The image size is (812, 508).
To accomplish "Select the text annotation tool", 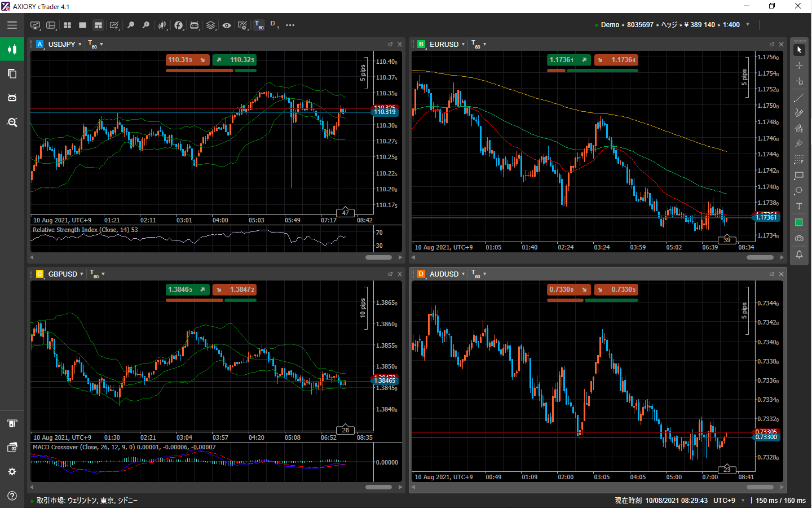I will click(x=799, y=206).
